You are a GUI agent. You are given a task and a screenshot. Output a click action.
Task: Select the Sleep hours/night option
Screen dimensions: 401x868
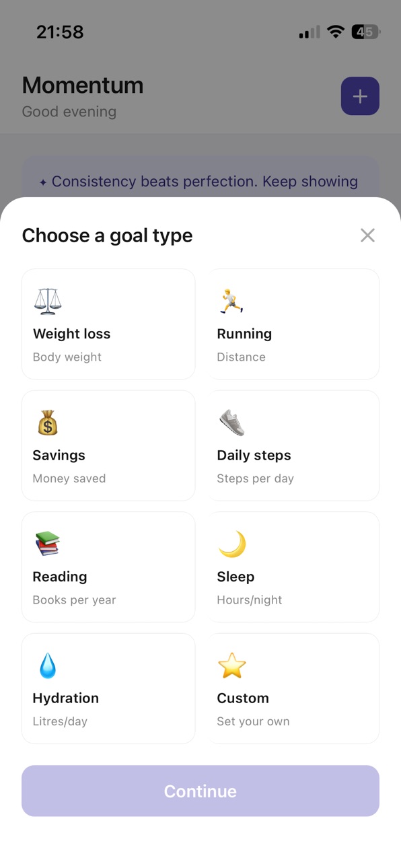[293, 567]
